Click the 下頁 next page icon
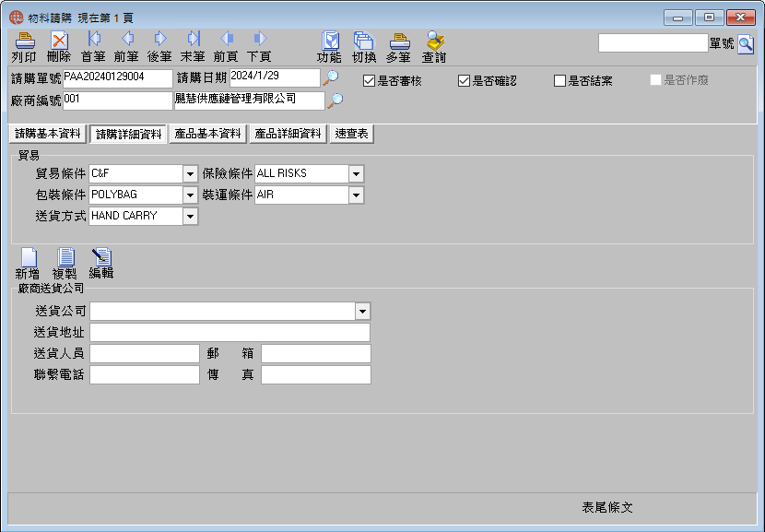 click(259, 47)
